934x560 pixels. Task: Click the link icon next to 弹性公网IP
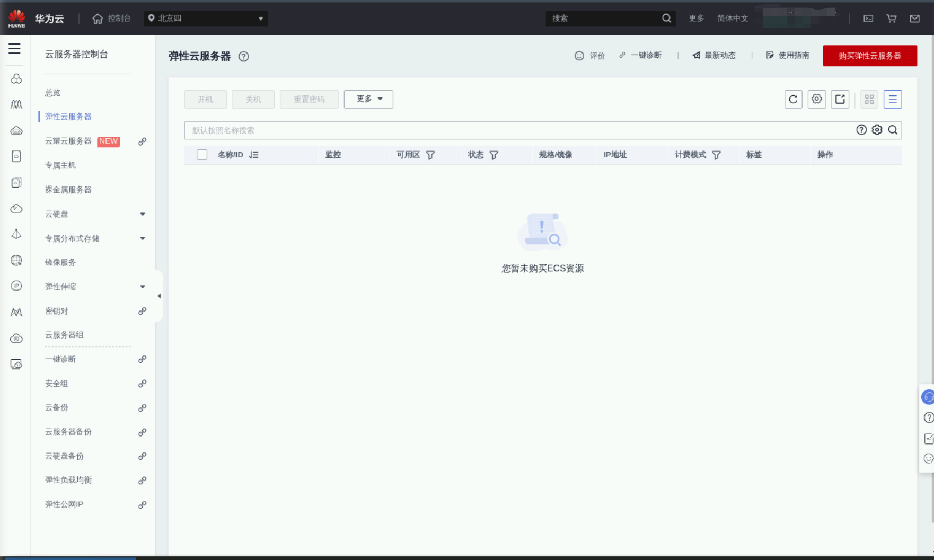click(142, 505)
